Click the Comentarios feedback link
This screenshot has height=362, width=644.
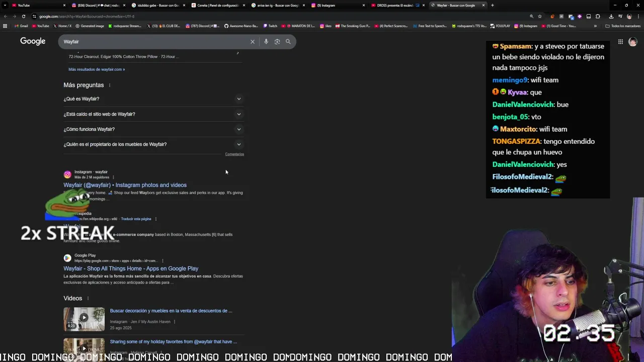point(234,154)
